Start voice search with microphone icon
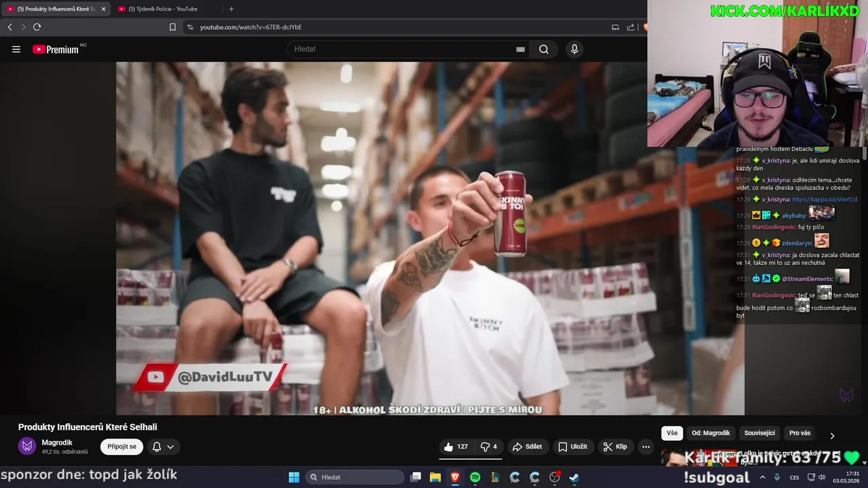Image resolution: width=868 pixels, height=488 pixels. 574,49
